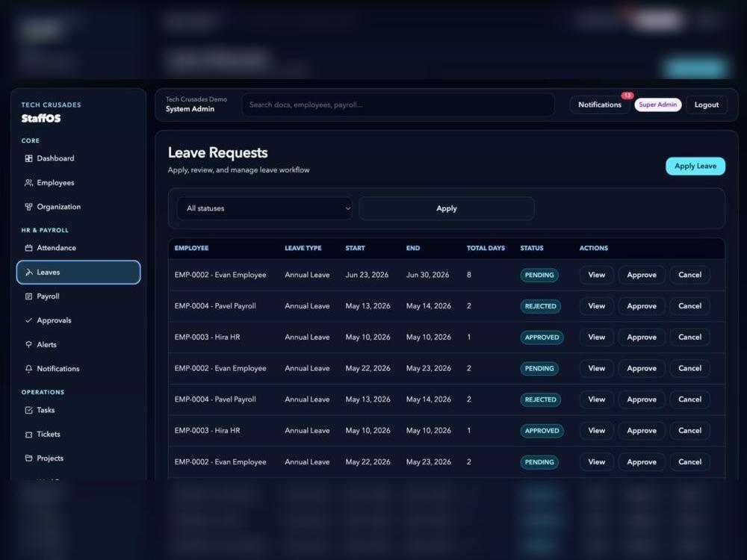Go to Employees section
Viewport: 747px width, 560px height.
[x=78, y=183]
